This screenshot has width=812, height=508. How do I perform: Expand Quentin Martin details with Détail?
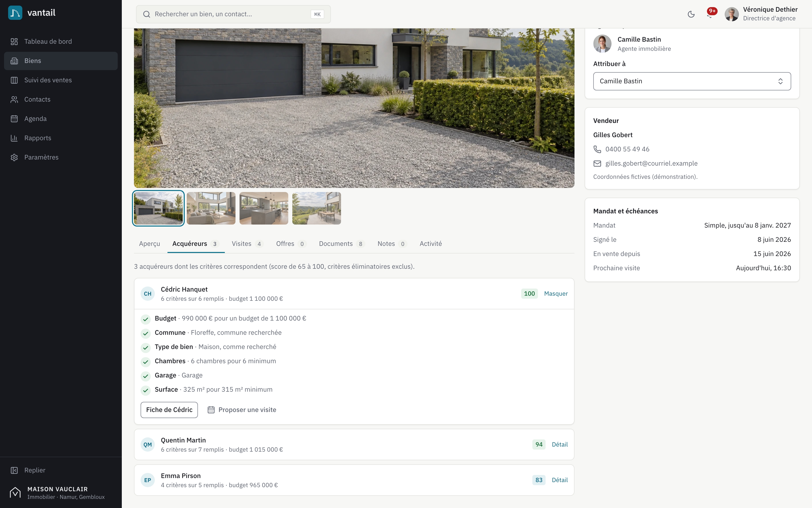(560, 444)
